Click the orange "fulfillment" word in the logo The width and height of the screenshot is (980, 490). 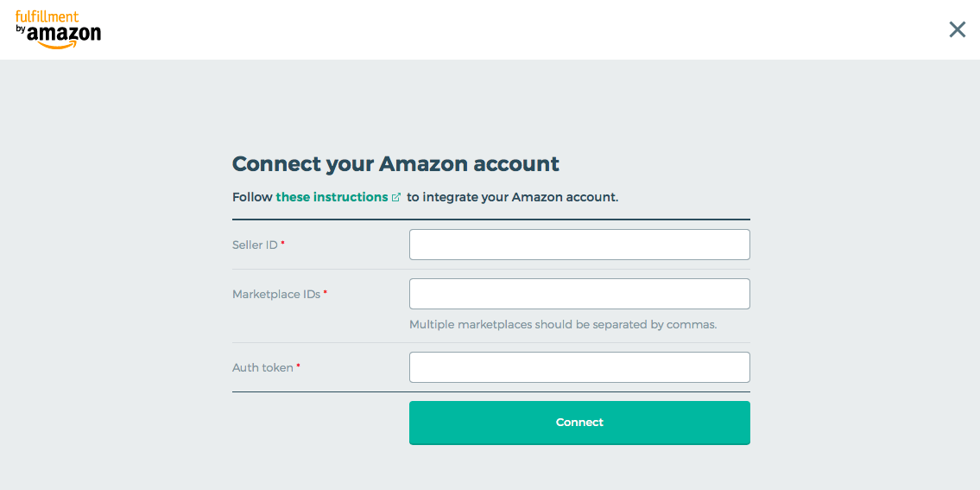point(47,16)
